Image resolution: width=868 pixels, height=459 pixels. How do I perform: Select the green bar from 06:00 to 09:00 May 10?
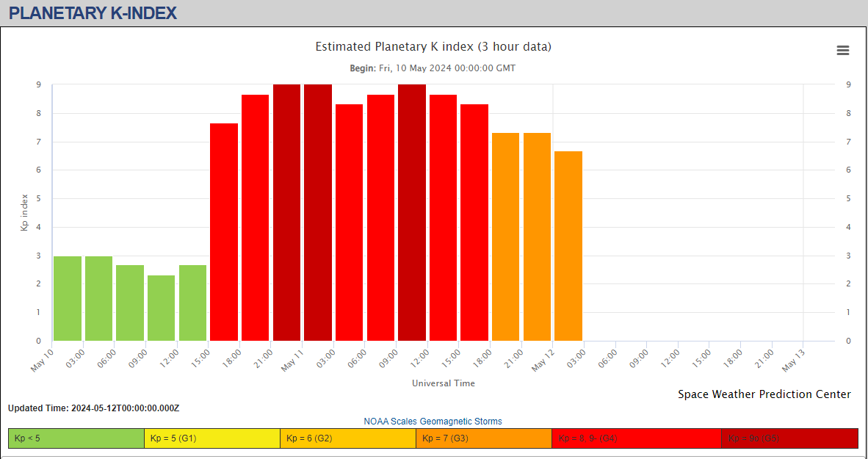(130, 303)
